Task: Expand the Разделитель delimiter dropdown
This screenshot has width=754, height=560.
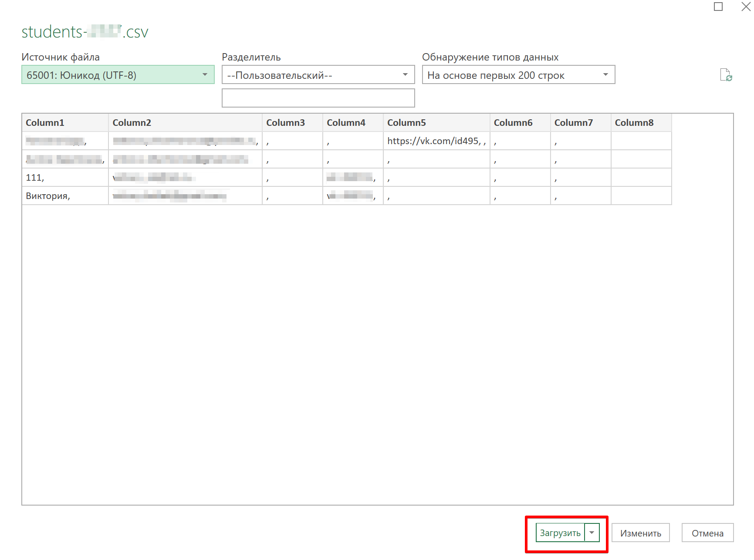Action: click(x=318, y=75)
